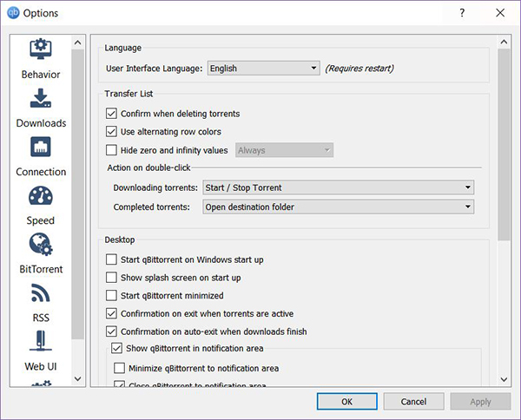Viewport: 521px width, 420px height.
Task: Click the sidebar scrollbar thumb
Action: (x=78, y=194)
